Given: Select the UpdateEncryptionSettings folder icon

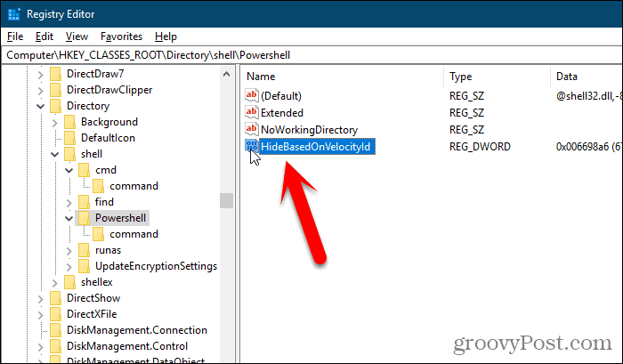Looking at the screenshot, I should click(85, 266).
